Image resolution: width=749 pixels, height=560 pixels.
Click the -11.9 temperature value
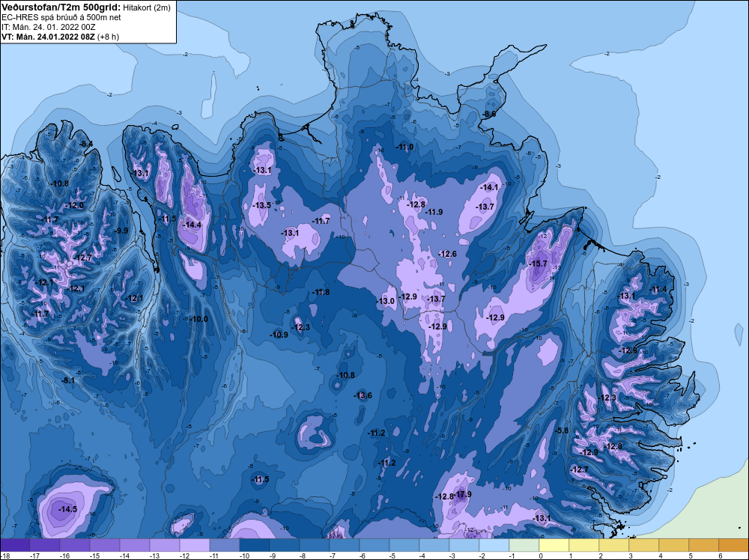(x=434, y=212)
